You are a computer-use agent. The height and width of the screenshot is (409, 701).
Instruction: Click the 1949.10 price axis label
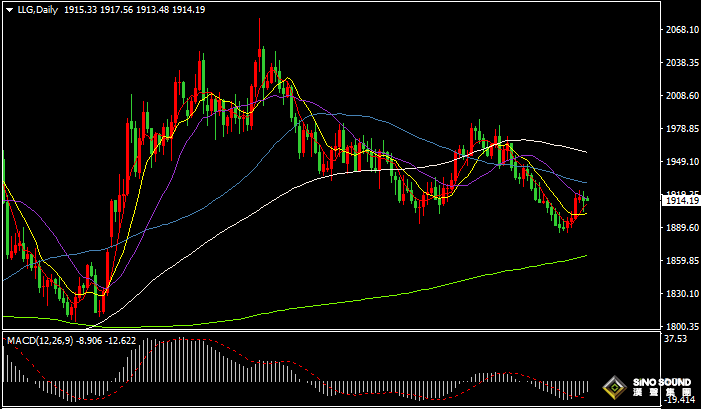(680, 162)
